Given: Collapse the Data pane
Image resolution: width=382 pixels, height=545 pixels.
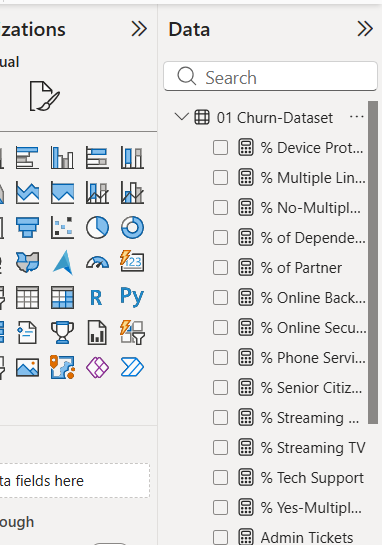Looking at the screenshot, I should [365, 29].
